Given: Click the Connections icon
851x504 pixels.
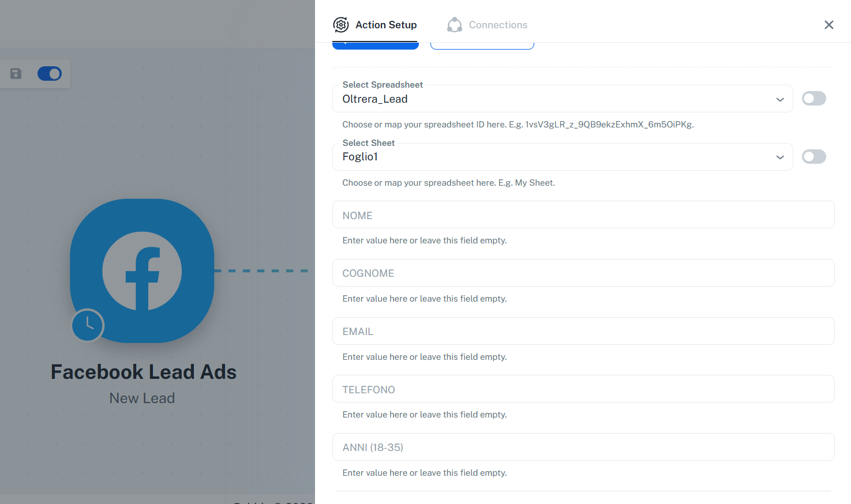Looking at the screenshot, I should tap(455, 25).
